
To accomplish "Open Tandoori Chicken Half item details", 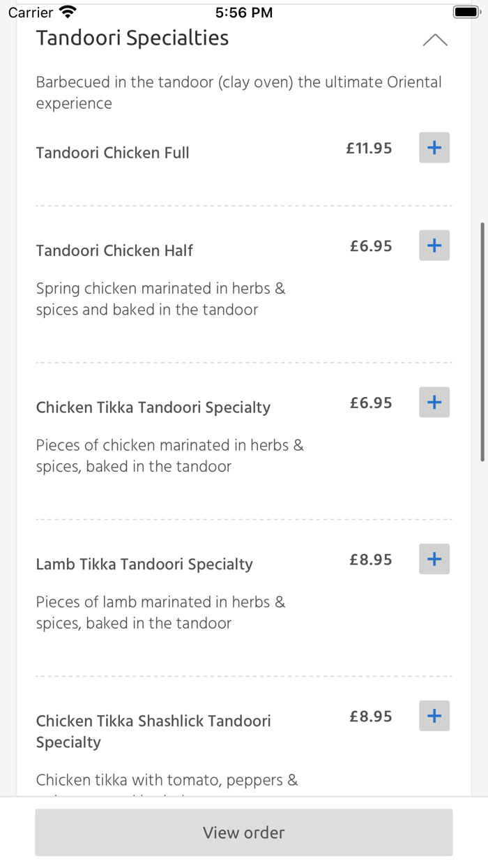I will click(x=114, y=250).
